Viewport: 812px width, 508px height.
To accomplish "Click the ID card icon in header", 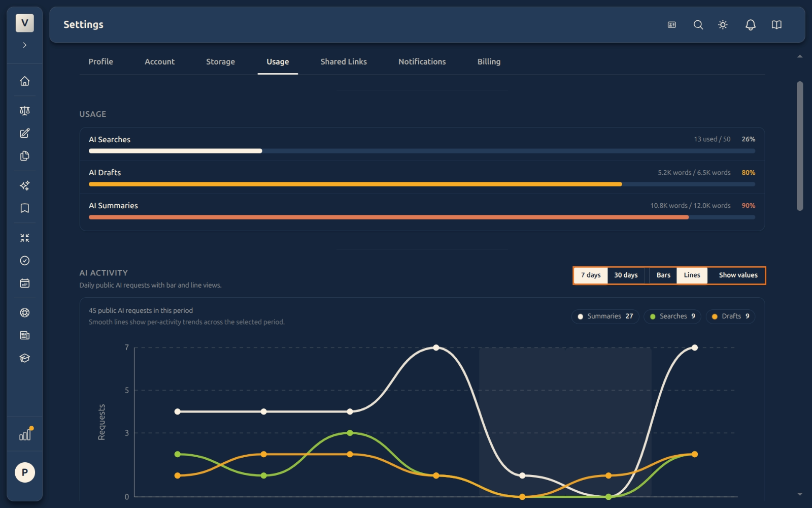I will point(672,25).
